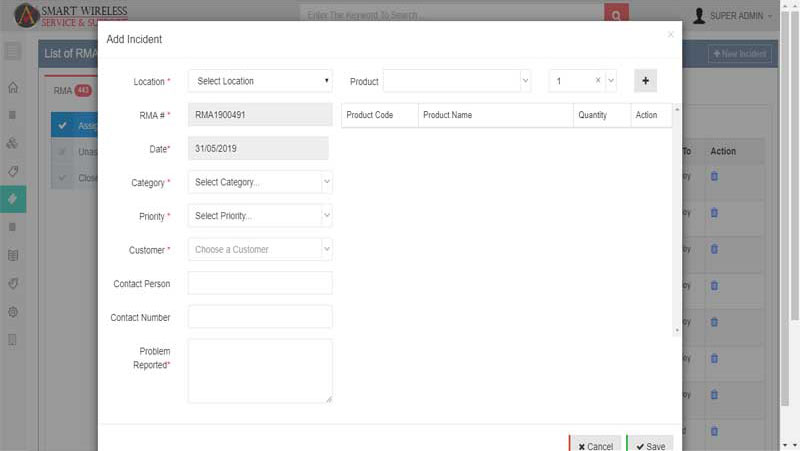Clear the quantity value with the x icon
The width and height of the screenshot is (800, 451).
coord(598,81)
